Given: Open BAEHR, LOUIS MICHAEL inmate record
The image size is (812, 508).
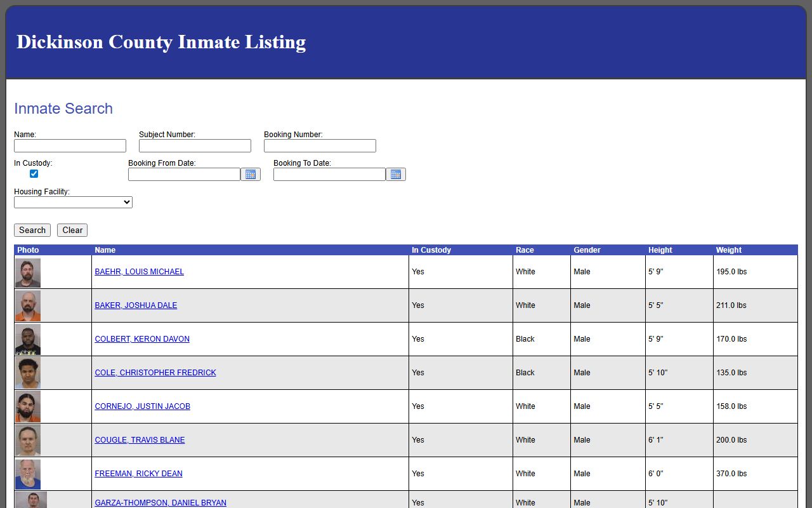Looking at the screenshot, I should pyautogui.click(x=140, y=272).
